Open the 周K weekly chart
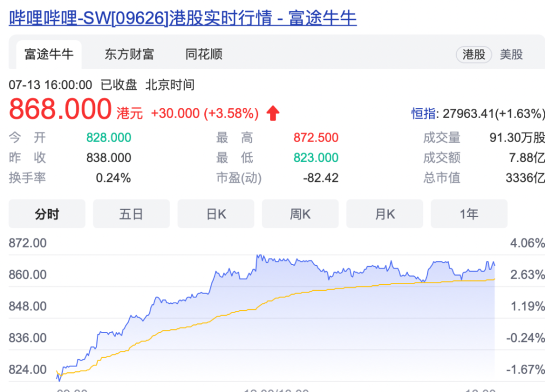 [300, 214]
